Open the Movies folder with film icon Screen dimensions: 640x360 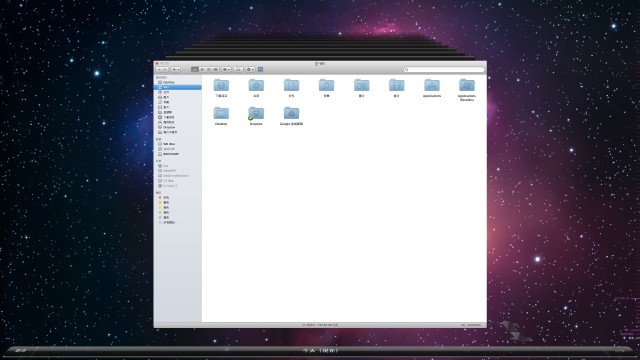coord(396,86)
